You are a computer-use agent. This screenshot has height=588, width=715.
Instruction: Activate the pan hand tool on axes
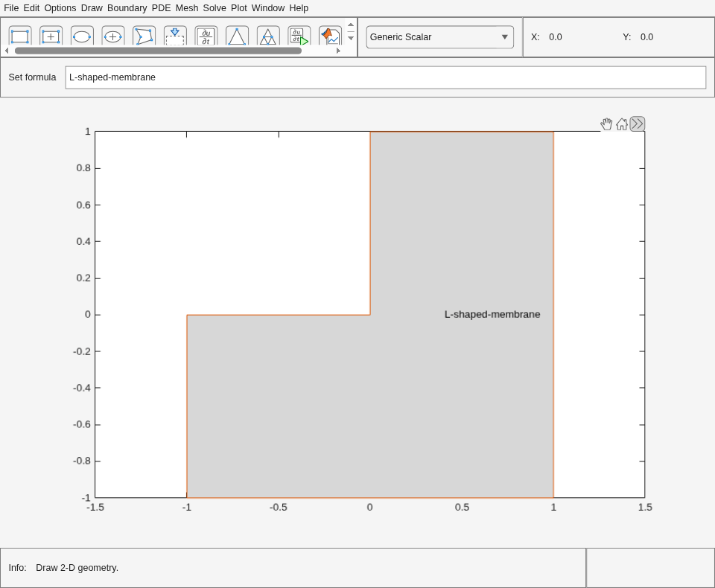point(606,124)
